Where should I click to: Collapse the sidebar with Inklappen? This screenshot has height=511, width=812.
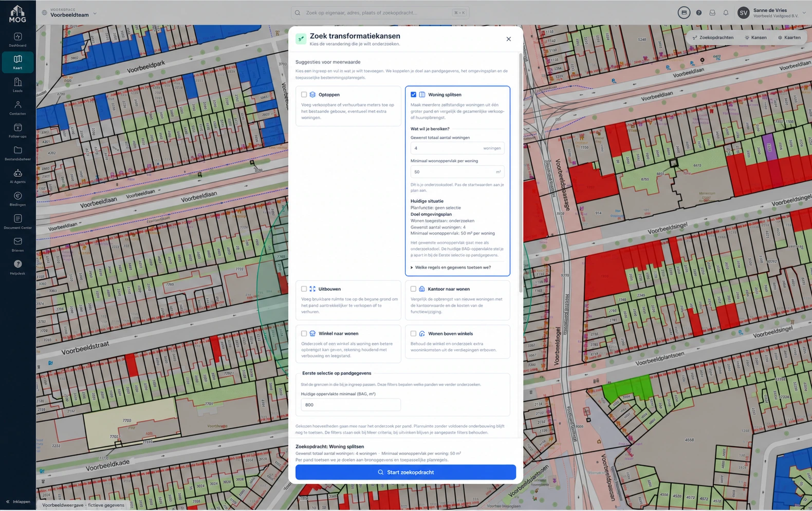(x=18, y=502)
